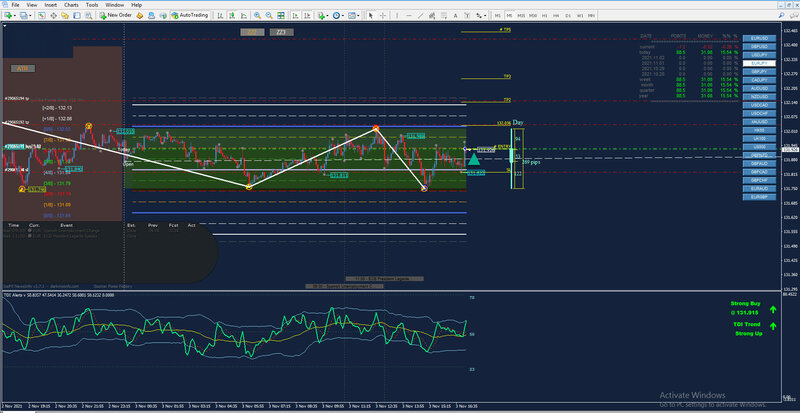This screenshot has height=413, width=800.
Task: Click the Zoom Out magnifier icon
Action: point(269,16)
